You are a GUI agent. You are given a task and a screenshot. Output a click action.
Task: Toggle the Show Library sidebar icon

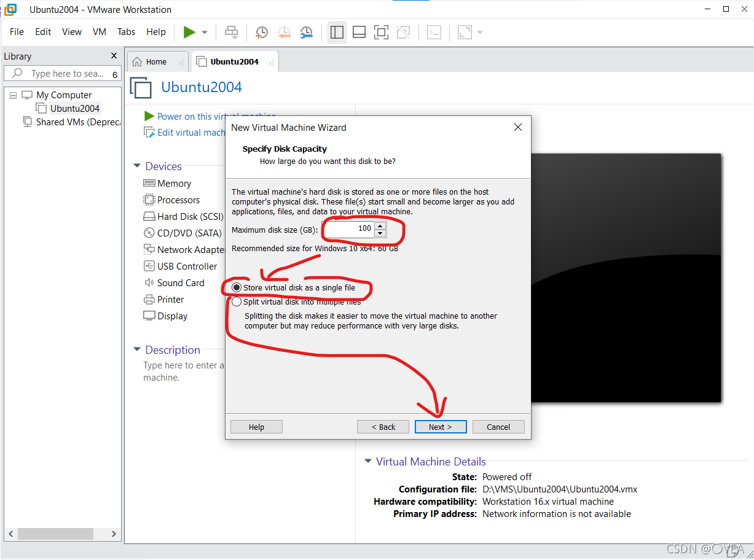(x=337, y=32)
